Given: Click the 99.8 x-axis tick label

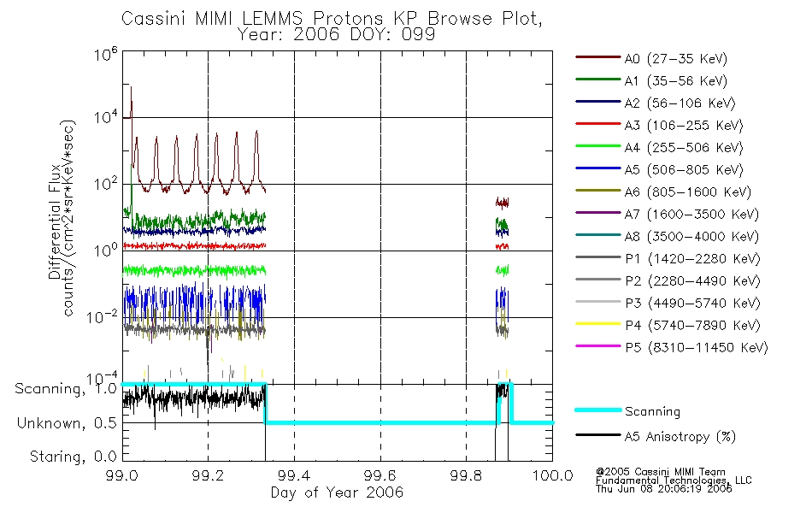Looking at the screenshot, I should pyautogui.click(x=467, y=475).
